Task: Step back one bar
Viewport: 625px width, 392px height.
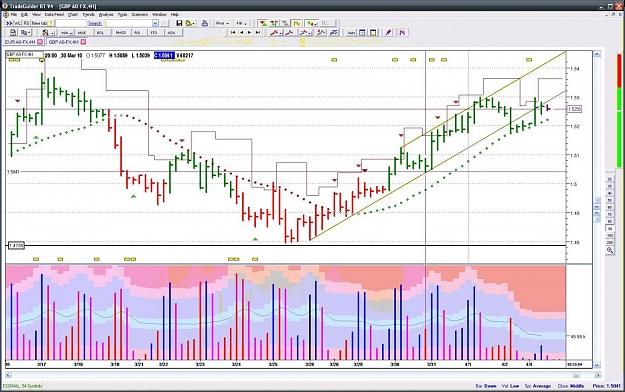Action: 241,33
